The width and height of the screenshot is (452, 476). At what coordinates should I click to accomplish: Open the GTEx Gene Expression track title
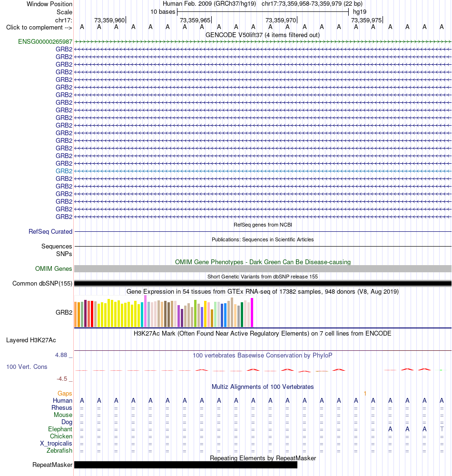point(263,291)
